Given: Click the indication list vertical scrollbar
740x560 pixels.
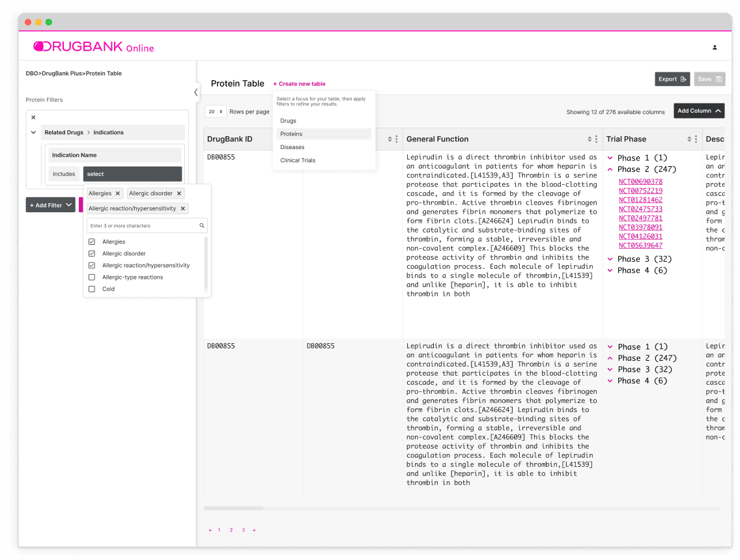Looking at the screenshot, I should (206, 263).
